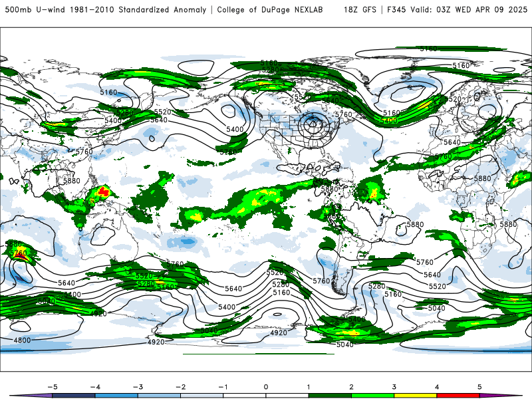
Task: Click the colorbar label '1'
Action: pyautogui.click(x=309, y=387)
